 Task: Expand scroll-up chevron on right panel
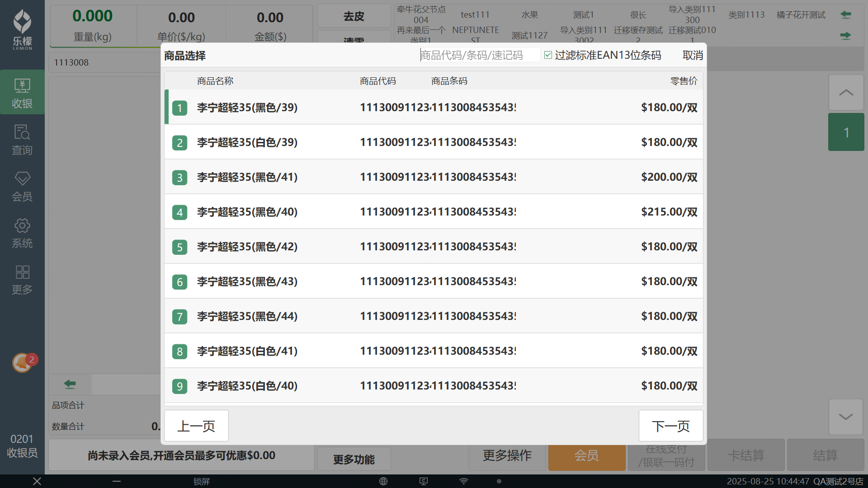pos(846,93)
